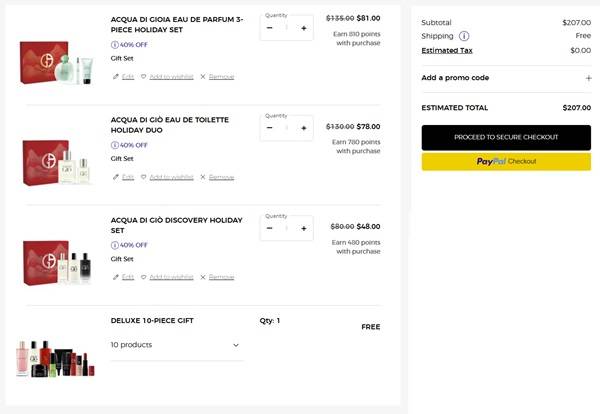Edit the Acqua di Giò Eau de Toilette Holiday Duo
This screenshot has height=414, width=600.
point(123,177)
